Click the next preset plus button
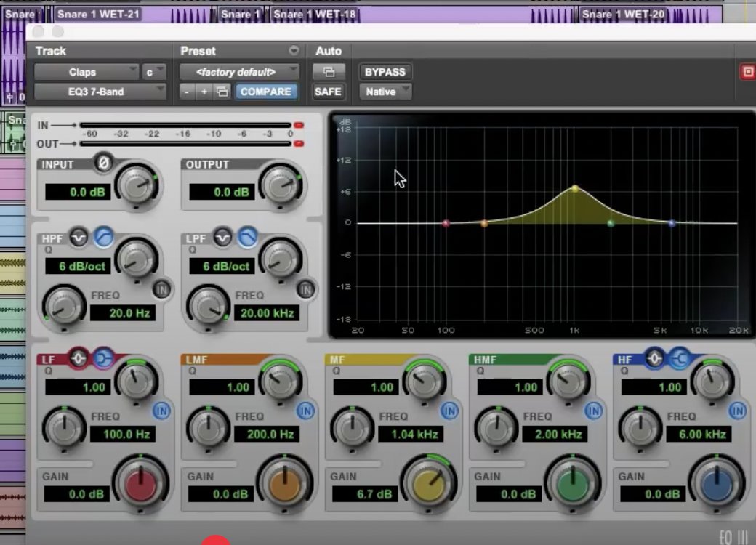This screenshot has height=545, width=756. tap(204, 92)
